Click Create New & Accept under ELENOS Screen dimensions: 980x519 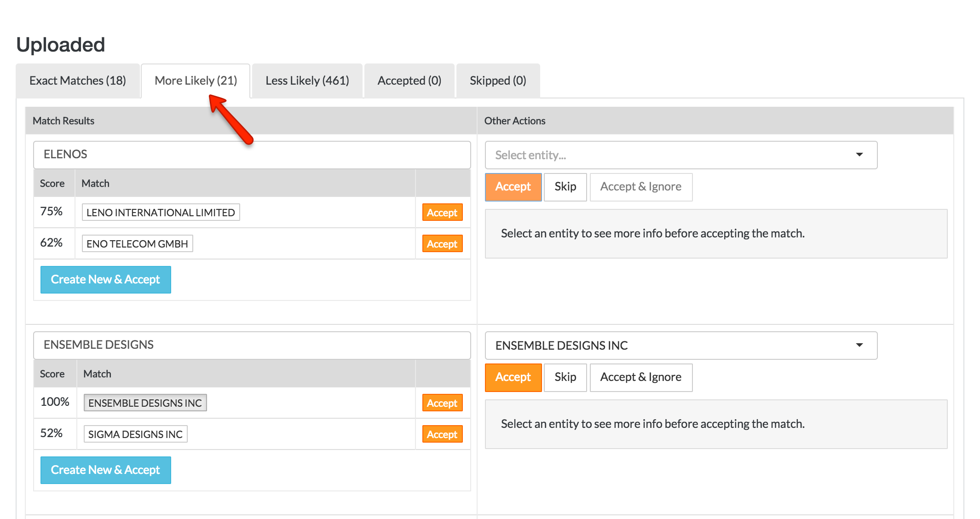click(105, 280)
